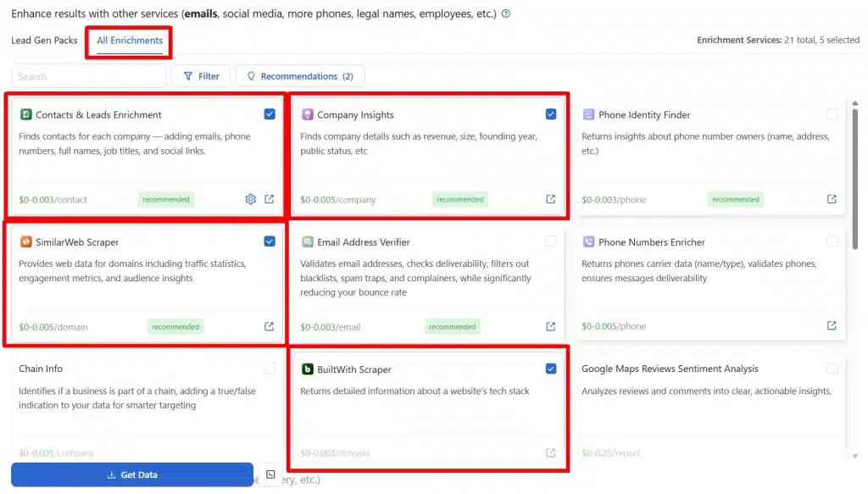Open Recommendations (2)
The height and width of the screenshot is (494, 868).
pos(300,75)
